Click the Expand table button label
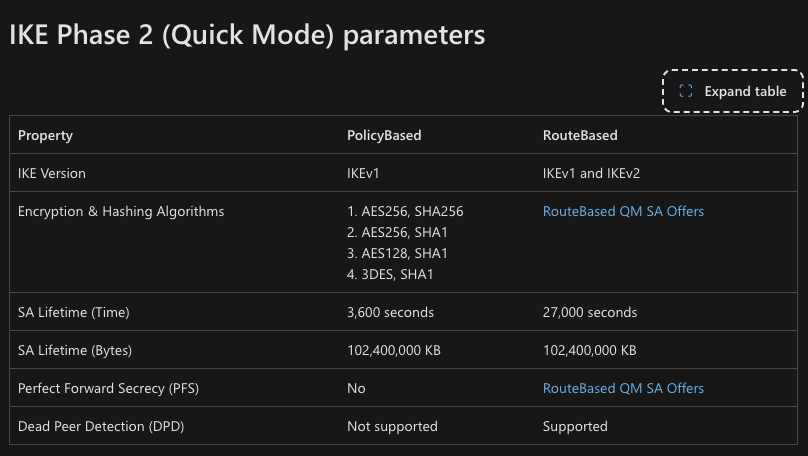The image size is (808, 456). pos(745,91)
